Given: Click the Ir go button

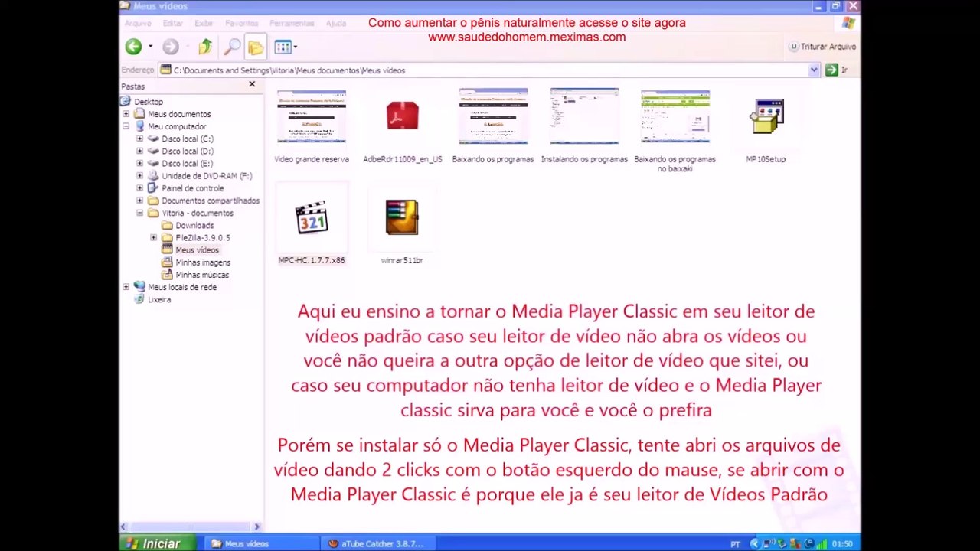Looking at the screenshot, I should [x=836, y=70].
